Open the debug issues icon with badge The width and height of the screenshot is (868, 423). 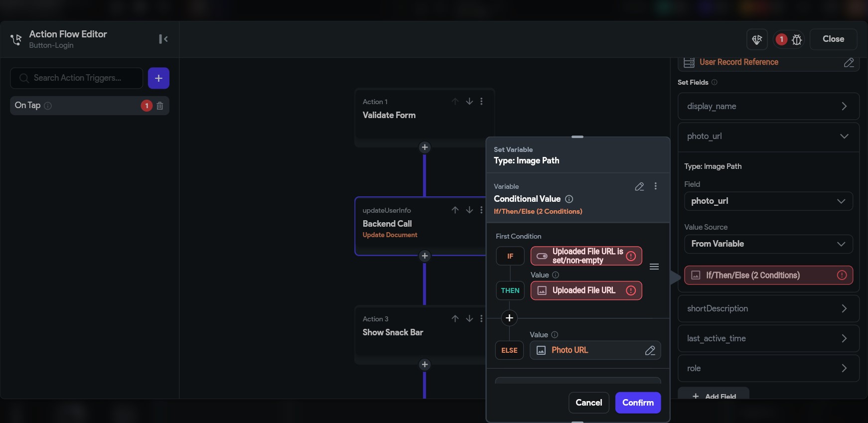[790, 39]
